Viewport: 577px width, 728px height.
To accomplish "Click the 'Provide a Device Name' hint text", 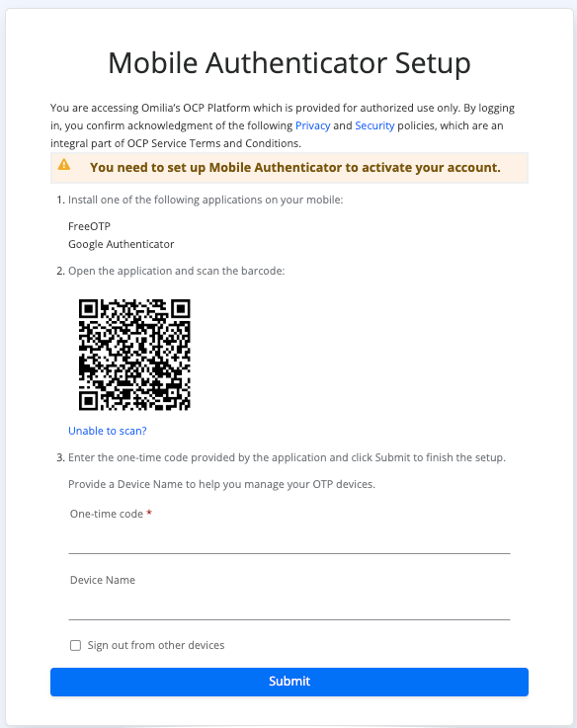I will (x=221, y=484).
